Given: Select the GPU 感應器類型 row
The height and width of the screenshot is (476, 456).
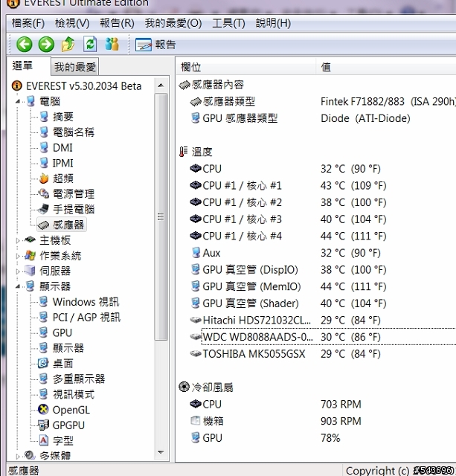Looking at the screenshot, I should pyautogui.click(x=322, y=118).
